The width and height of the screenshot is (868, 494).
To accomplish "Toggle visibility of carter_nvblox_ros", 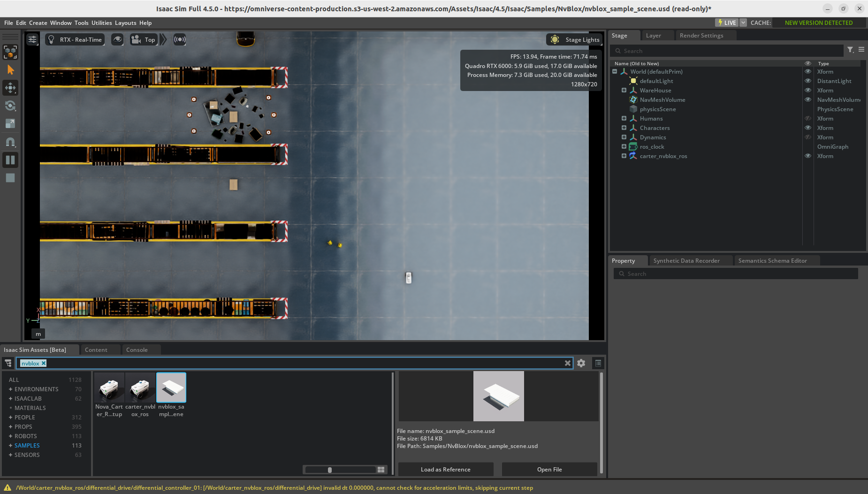I will pyautogui.click(x=808, y=156).
